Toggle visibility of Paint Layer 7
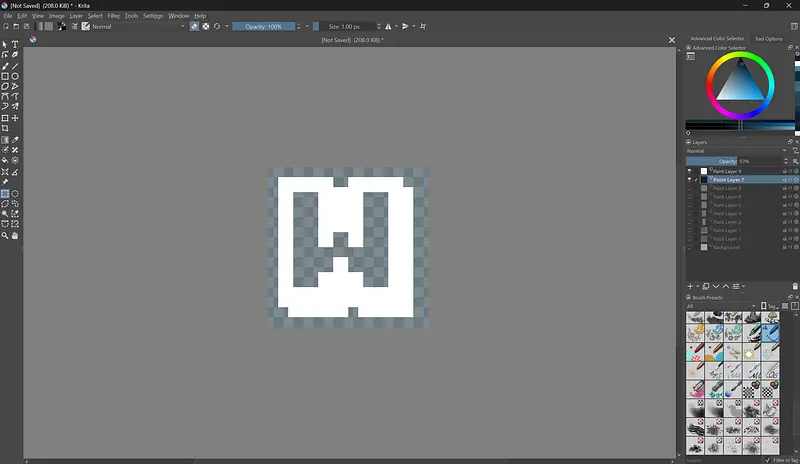The image size is (800, 464). [689, 180]
